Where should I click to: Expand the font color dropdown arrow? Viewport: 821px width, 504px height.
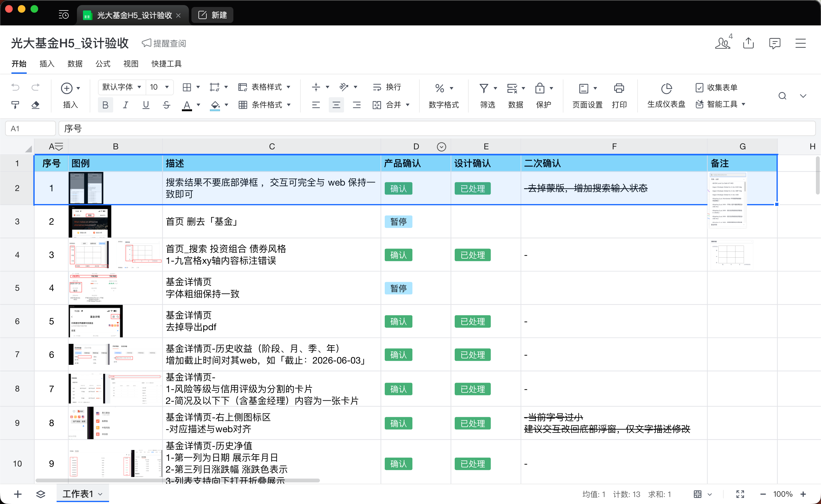click(198, 105)
